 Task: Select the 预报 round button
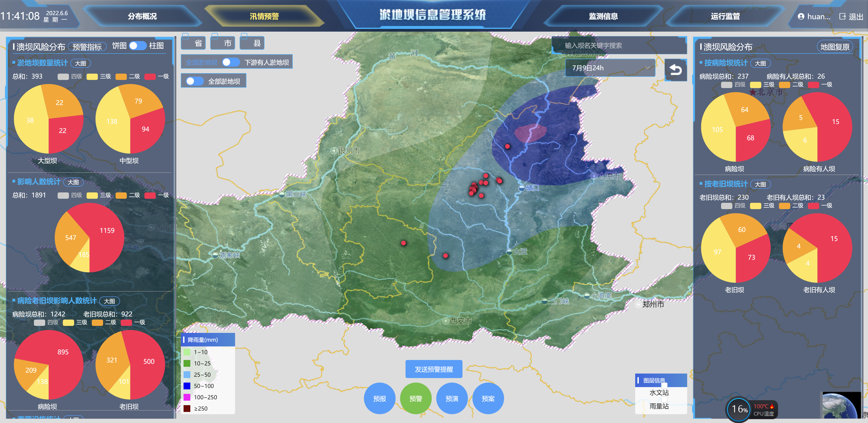[380, 398]
